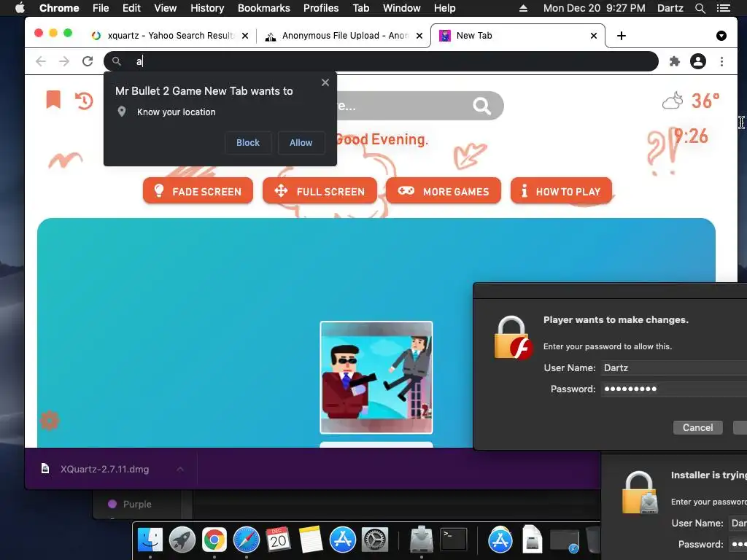Viewport: 747px width, 560px height.
Task: Open Spotlight search in the menu bar
Action: coord(700,8)
